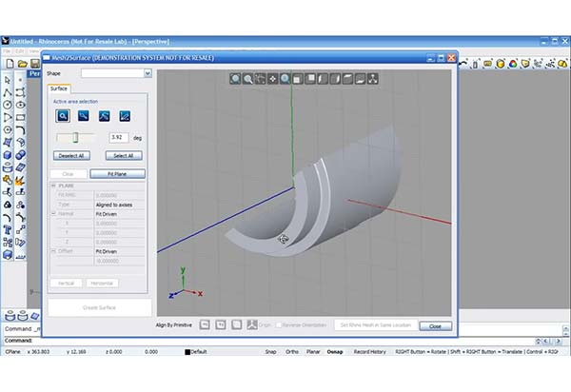Click the angle degrees input field
This screenshot has width=571, height=392.
pyautogui.click(x=119, y=137)
